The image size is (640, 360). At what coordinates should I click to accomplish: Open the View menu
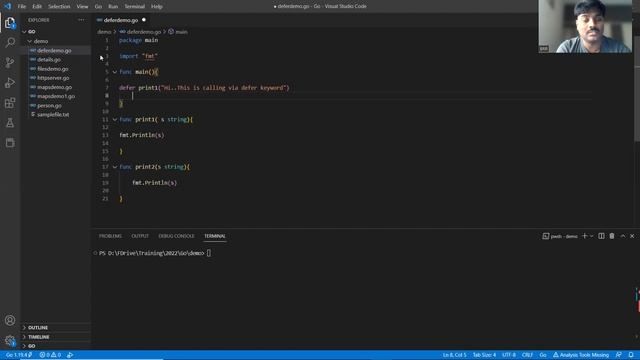[82, 7]
